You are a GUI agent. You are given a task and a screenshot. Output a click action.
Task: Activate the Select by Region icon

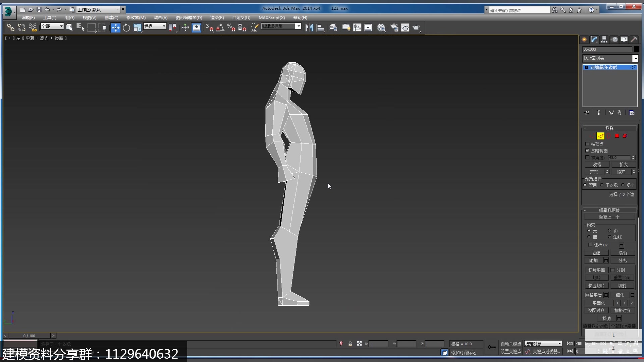coord(92,27)
